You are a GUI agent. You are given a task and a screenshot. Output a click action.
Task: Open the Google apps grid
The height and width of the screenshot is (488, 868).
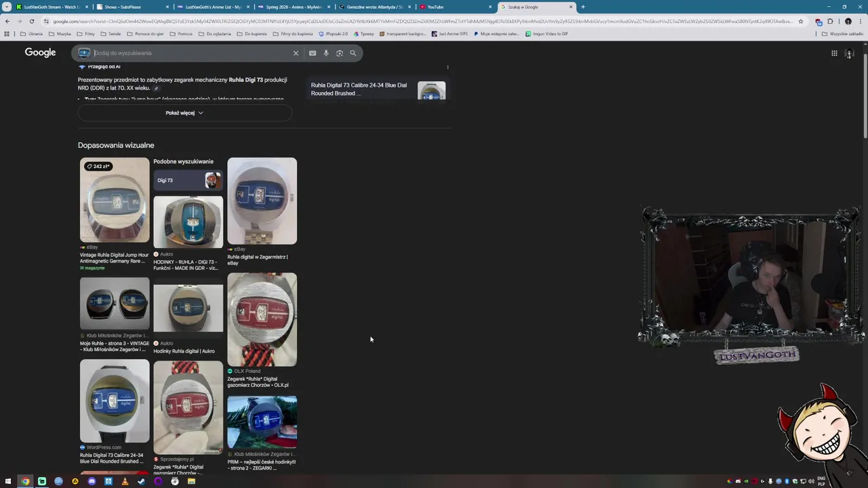[834, 53]
